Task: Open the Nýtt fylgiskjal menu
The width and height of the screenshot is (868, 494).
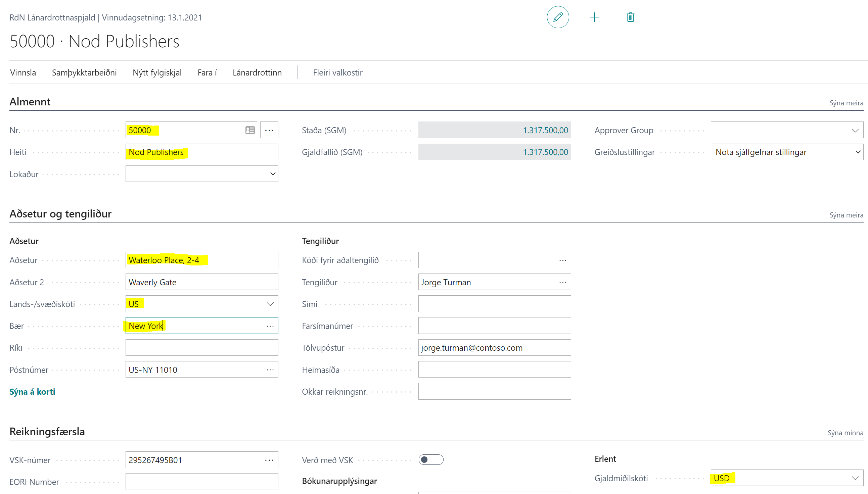Action: [157, 72]
